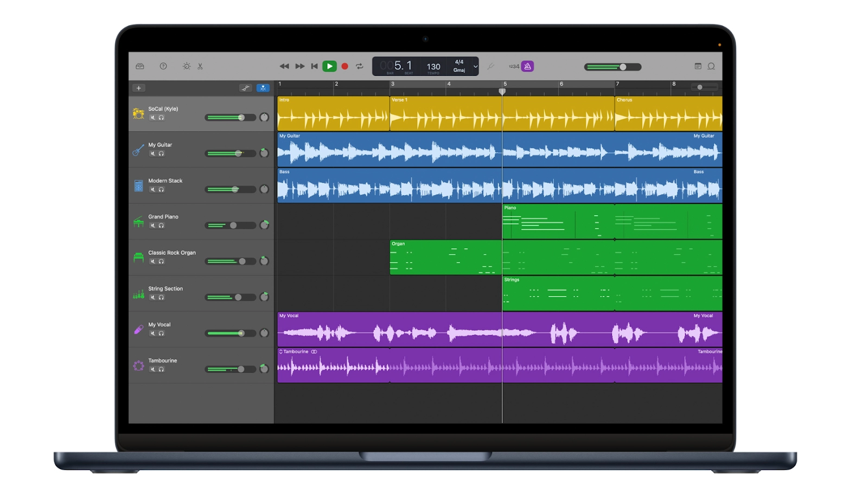Open the Note Pad icon at top right

[x=698, y=66]
